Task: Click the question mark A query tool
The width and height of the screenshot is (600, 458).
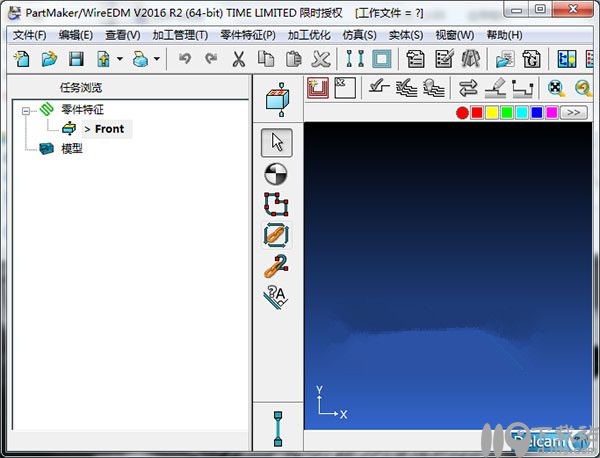Action: point(276,297)
